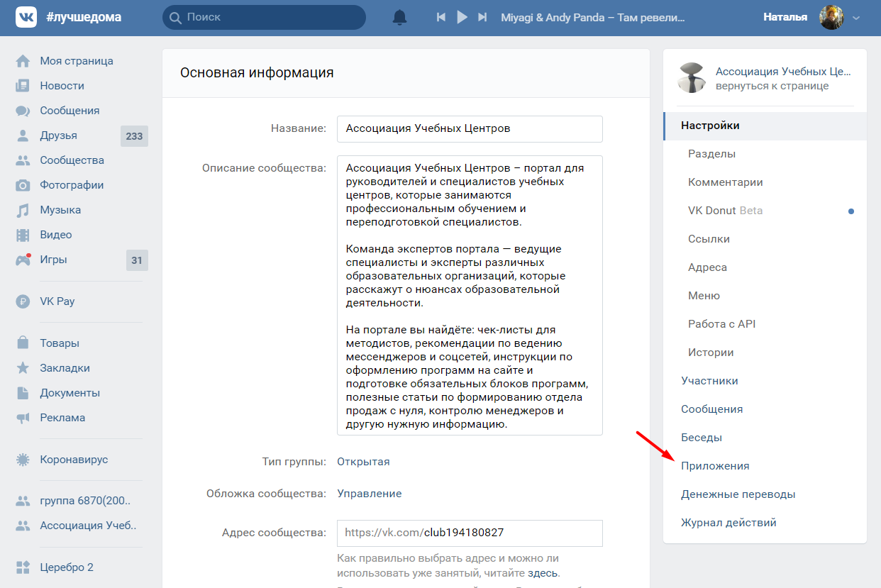Change group type Открытая dropdown
The image size is (881, 588).
tap(363, 462)
